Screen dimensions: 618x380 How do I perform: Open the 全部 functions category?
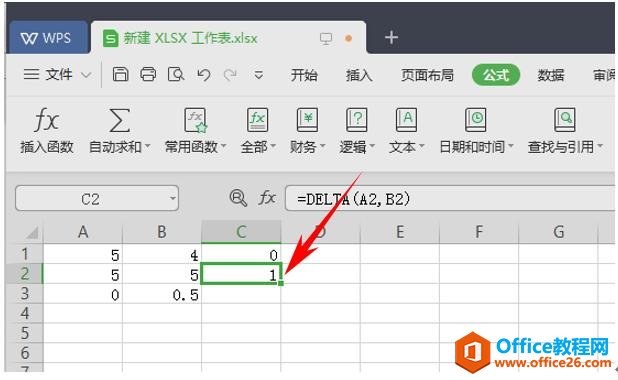click(258, 130)
